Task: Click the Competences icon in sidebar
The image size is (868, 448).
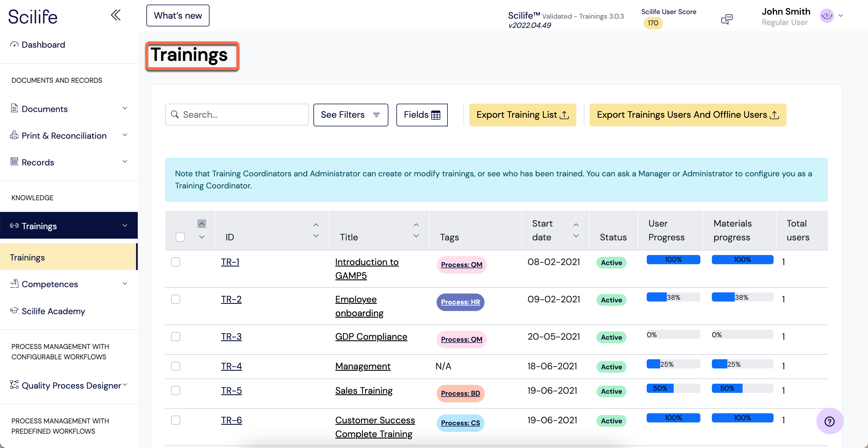Action: click(x=14, y=283)
